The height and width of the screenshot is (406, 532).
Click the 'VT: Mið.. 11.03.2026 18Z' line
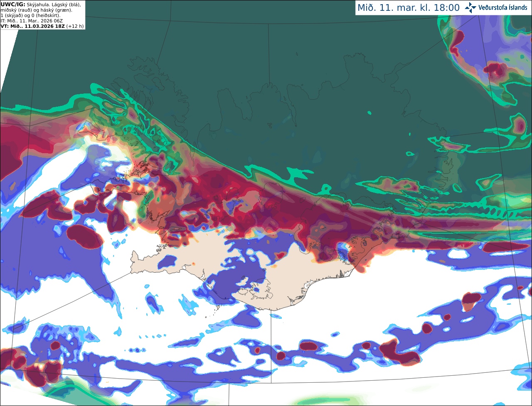(x=32, y=26)
